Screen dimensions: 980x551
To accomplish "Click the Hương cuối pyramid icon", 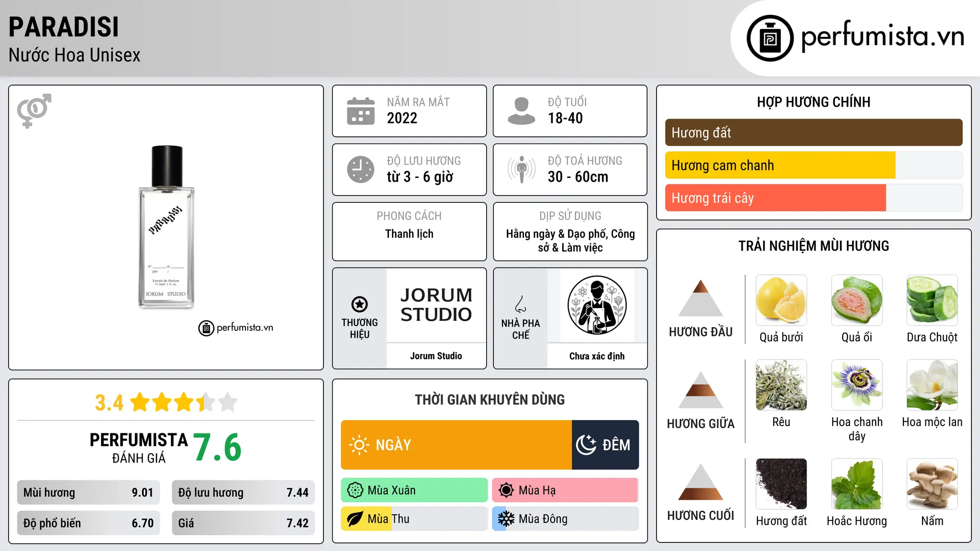I will (701, 482).
